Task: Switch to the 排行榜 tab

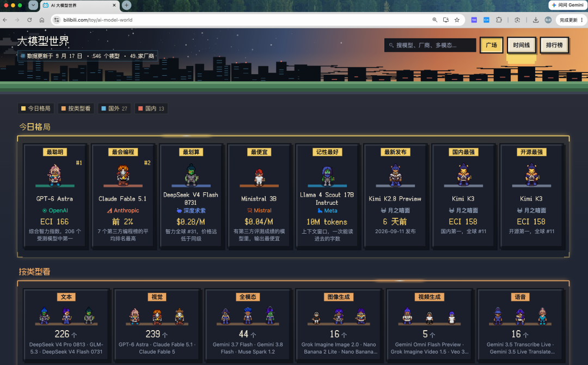Action: 554,45
